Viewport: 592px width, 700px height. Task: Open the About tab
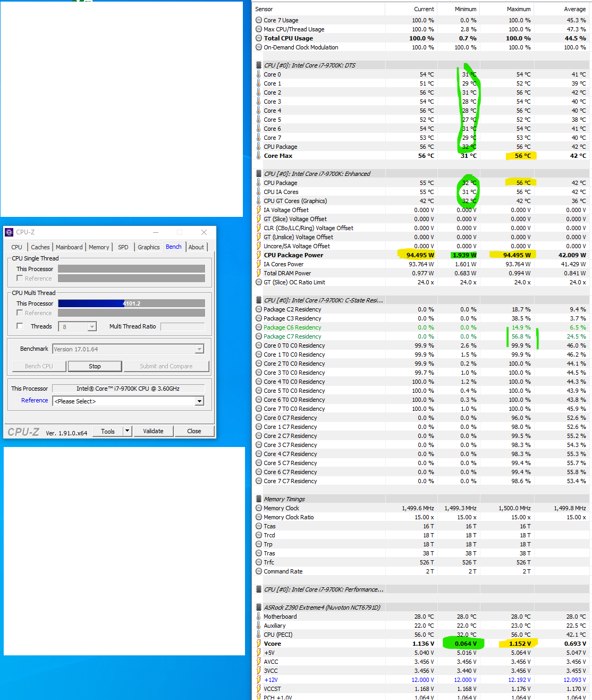click(x=196, y=247)
